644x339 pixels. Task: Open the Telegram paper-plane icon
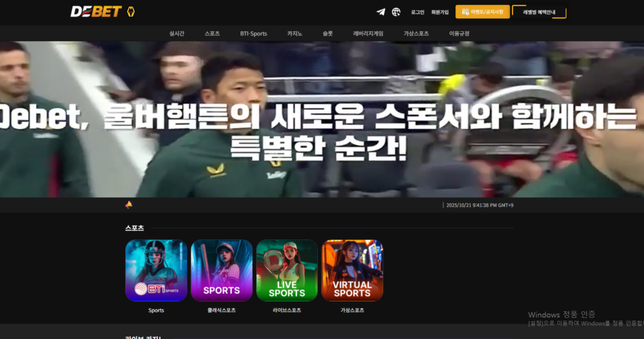coord(381,12)
